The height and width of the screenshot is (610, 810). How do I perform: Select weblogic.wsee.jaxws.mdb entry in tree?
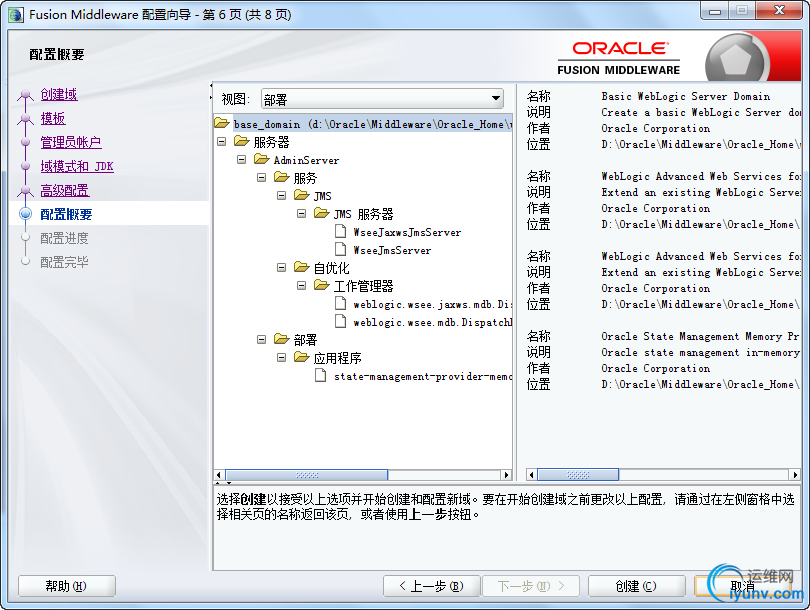432,304
